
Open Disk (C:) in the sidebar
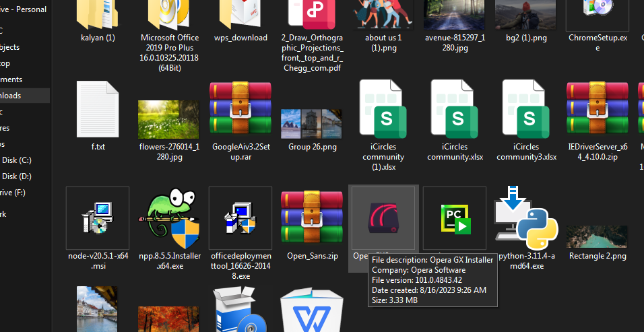point(16,160)
